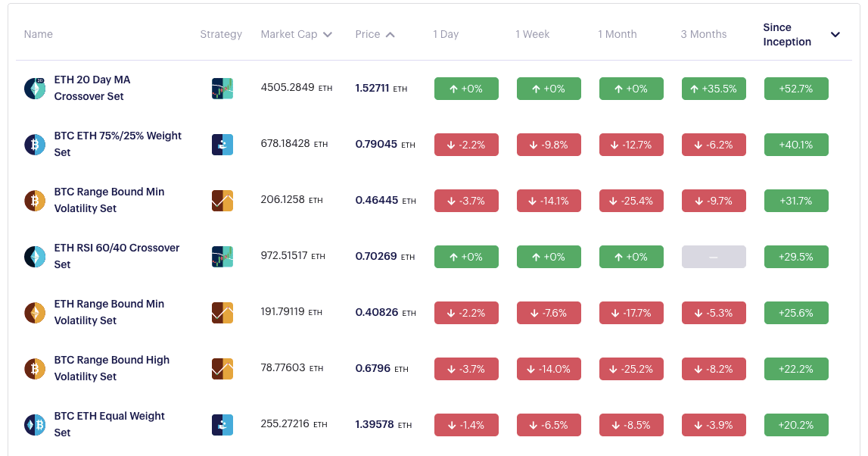Click the empty 3 Months dash badge
The width and height of the screenshot is (868, 456).
714,257
